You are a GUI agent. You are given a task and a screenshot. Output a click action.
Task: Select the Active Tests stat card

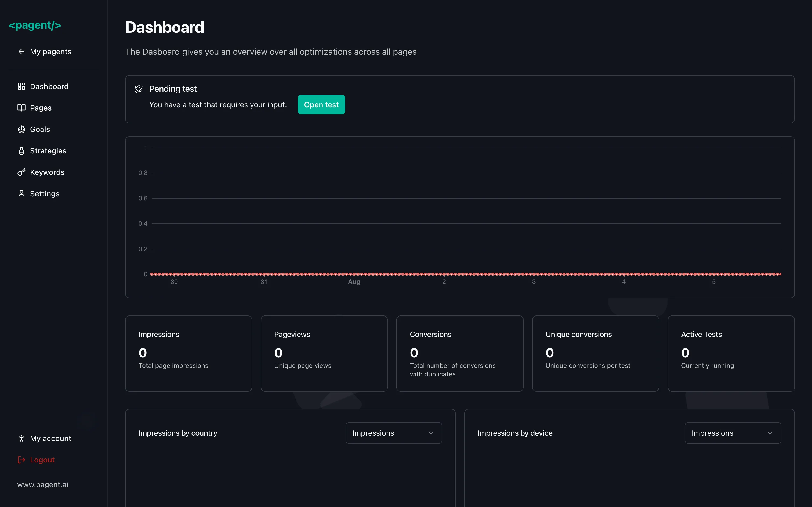click(731, 353)
